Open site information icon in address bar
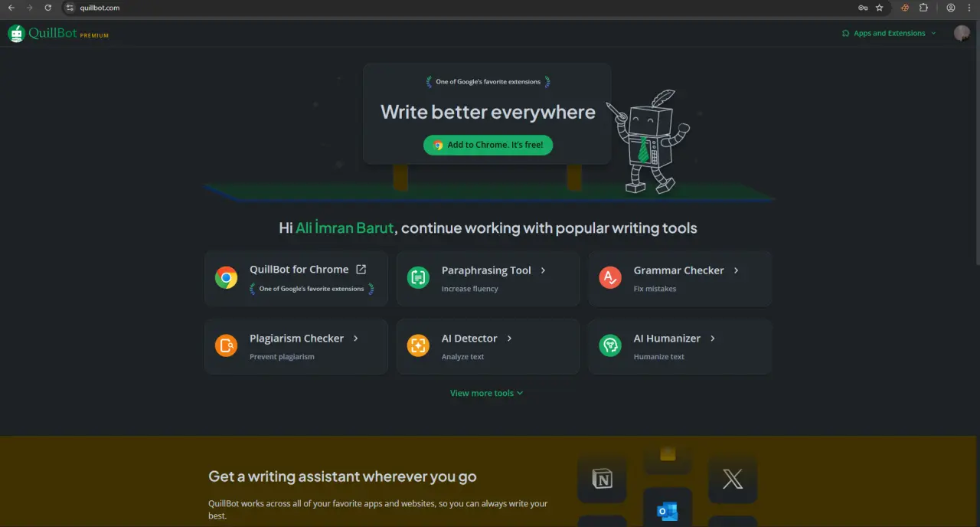This screenshot has height=527, width=980. (x=70, y=8)
